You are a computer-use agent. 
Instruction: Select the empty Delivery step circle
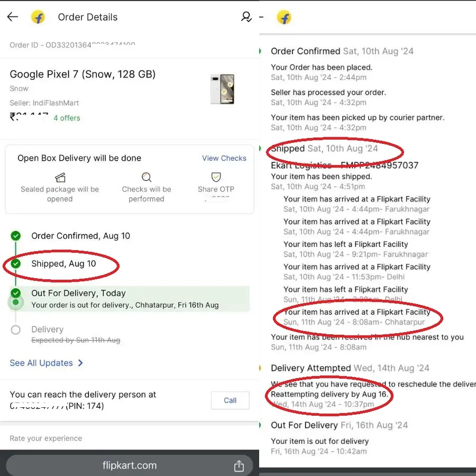[16, 329]
